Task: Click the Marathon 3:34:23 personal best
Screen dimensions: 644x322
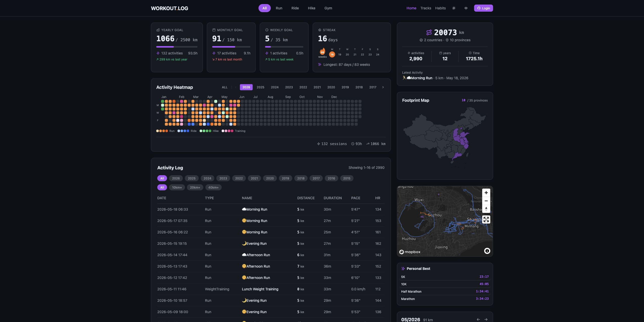Action: click(445, 299)
